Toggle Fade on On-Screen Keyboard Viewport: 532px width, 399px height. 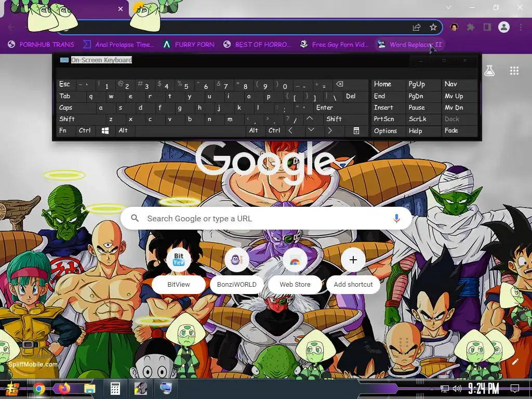point(459,130)
